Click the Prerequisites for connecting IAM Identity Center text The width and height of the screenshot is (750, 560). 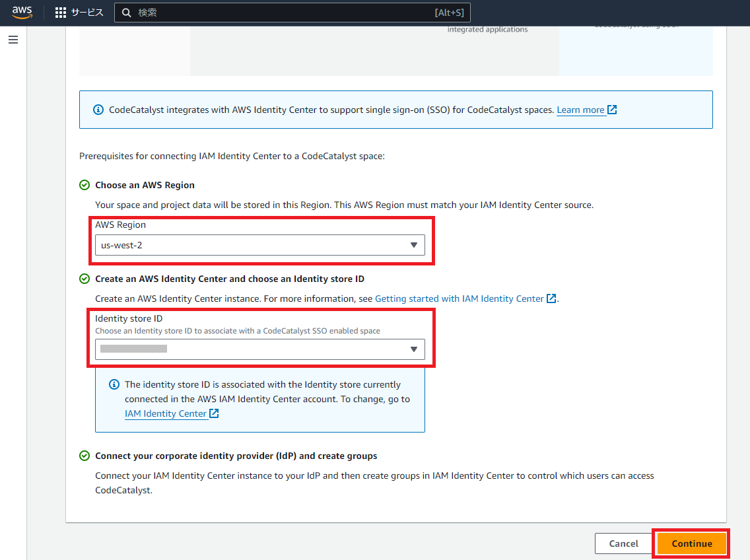pos(232,157)
